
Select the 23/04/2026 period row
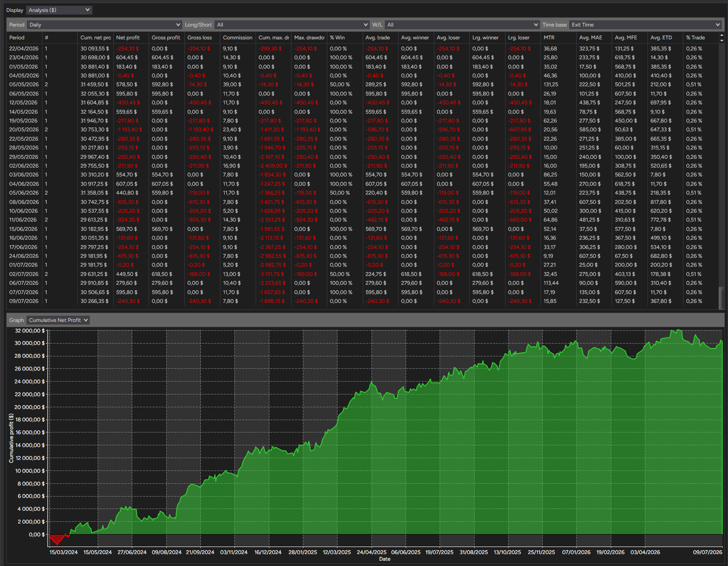(363, 57)
